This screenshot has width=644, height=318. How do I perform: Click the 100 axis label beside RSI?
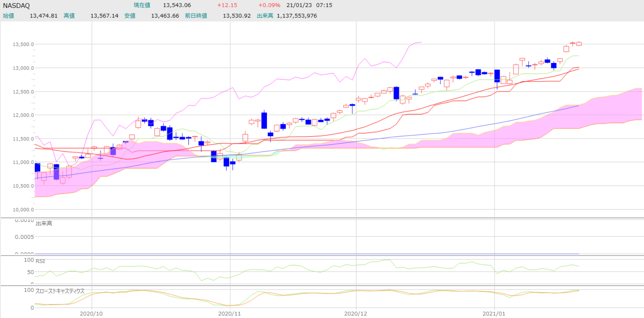tap(29, 260)
